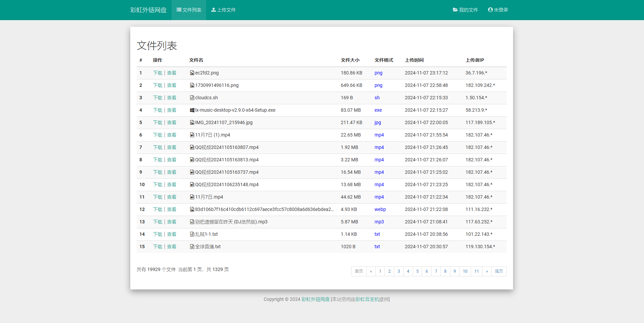This screenshot has width=644, height=323.
Task: Go to 我的文件 in the navbar
Action: [x=465, y=10]
